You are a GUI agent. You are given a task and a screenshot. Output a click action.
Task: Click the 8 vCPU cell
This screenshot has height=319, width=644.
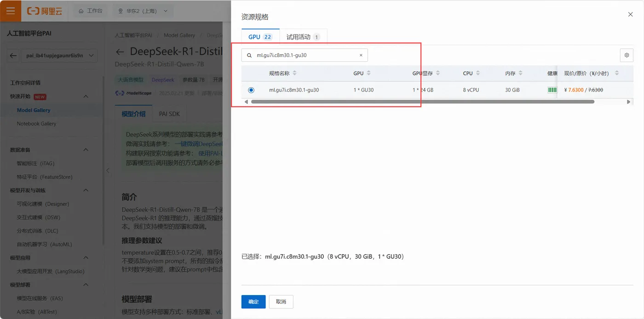471,90
